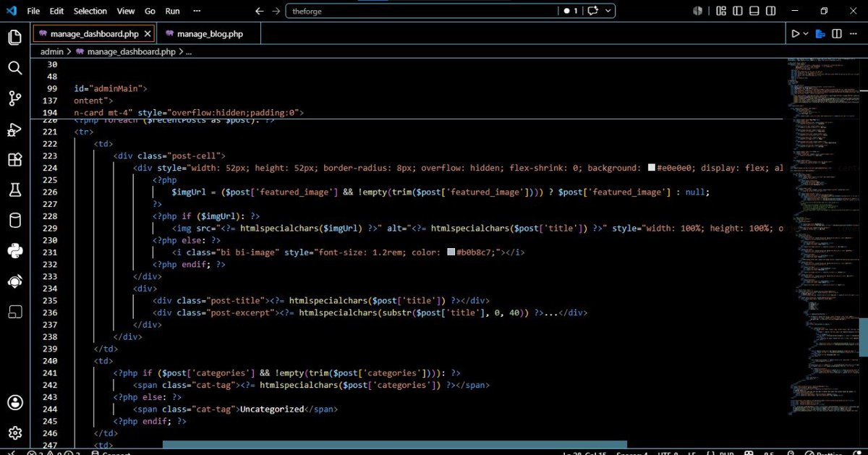The height and width of the screenshot is (455, 868).
Task: Open the Go menu
Action: tap(150, 11)
